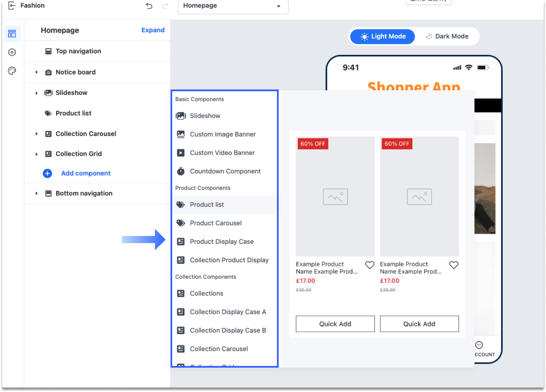Click the Custom Video Banner play icon
The image size is (546, 392).
(x=181, y=153)
